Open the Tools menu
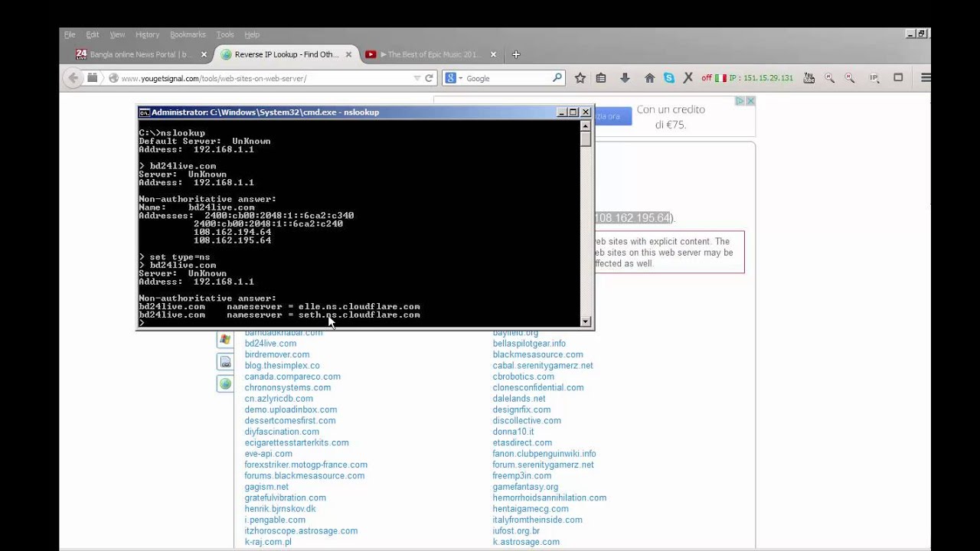980x551 pixels. (225, 34)
